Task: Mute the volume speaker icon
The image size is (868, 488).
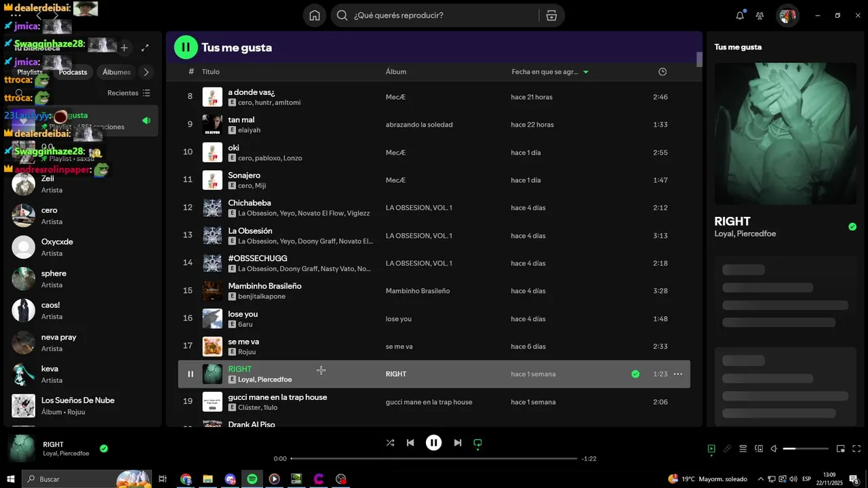Action: click(774, 449)
